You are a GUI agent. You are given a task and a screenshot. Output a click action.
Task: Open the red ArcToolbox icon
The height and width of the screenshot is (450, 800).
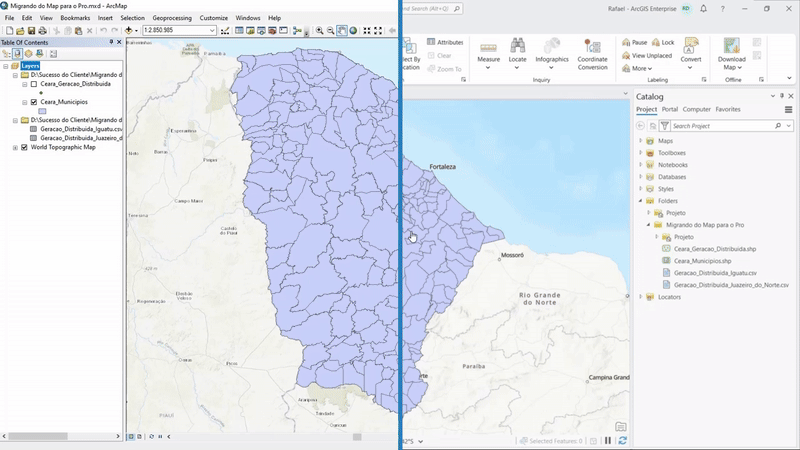pyautogui.click(x=272, y=31)
